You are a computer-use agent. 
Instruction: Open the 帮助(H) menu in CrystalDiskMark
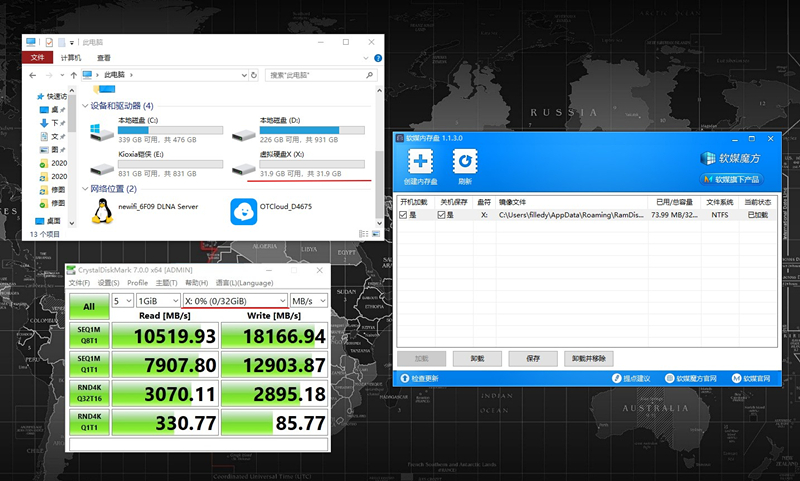pyautogui.click(x=196, y=283)
